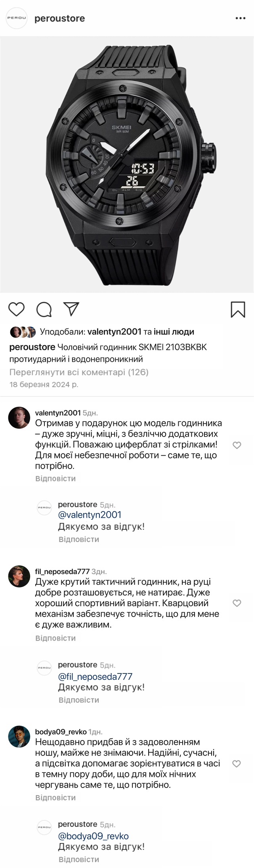Click bodya09_revko's profile avatar

pos(19,736)
